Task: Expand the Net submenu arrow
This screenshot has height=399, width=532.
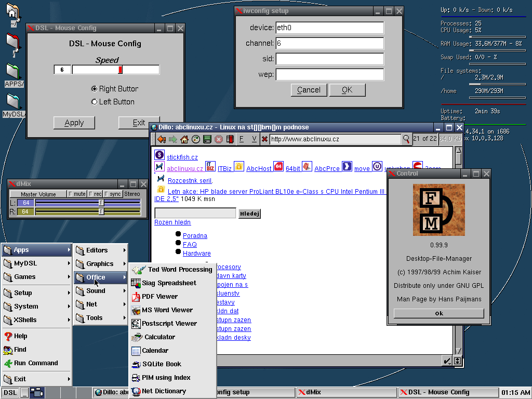Action: [125, 304]
